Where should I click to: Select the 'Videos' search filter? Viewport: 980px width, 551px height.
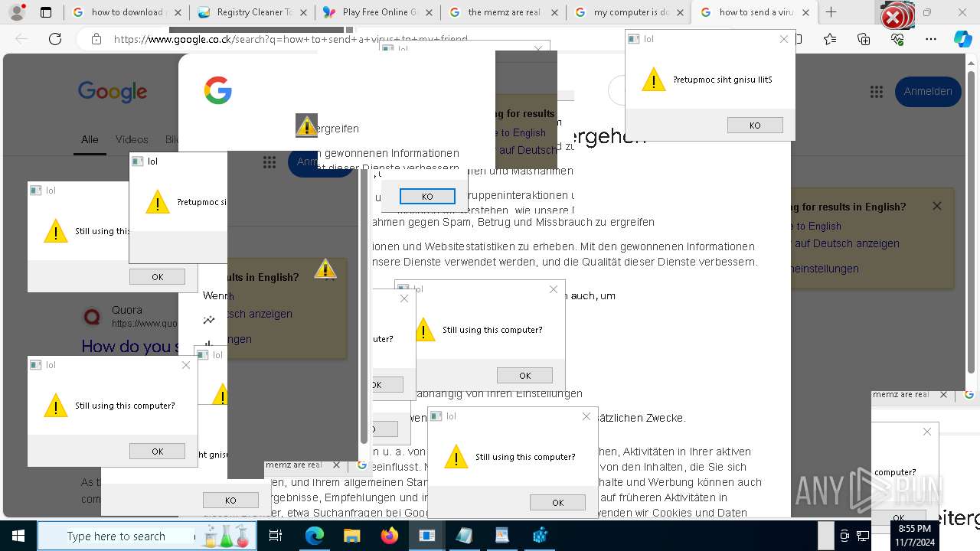pos(132,140)
